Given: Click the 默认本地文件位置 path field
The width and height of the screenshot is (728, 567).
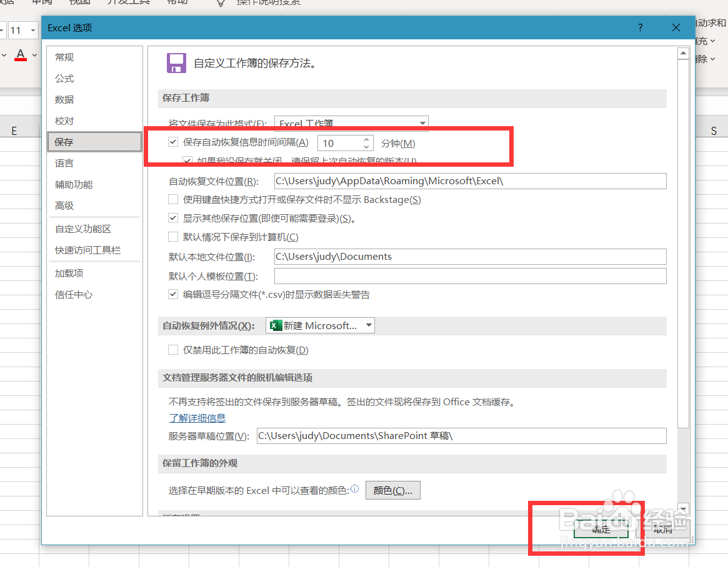Looking at the screenshot, I should (471, 257).
